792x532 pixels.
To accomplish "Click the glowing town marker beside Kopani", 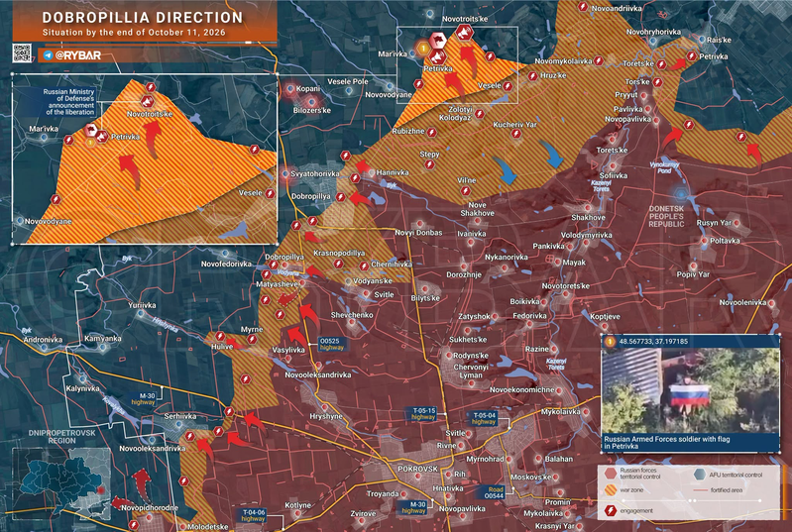I will click(x=289, y=89).
